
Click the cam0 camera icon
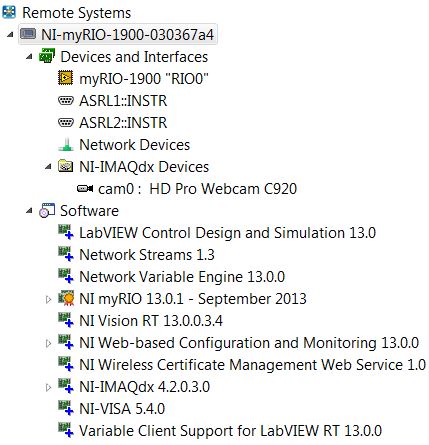[85, 189]
